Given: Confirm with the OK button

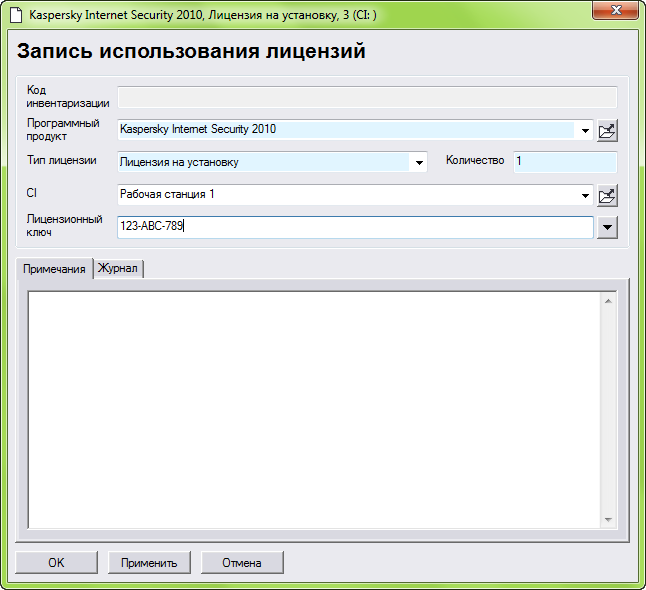Looking at the screenshot, I should tap(56, 562).
